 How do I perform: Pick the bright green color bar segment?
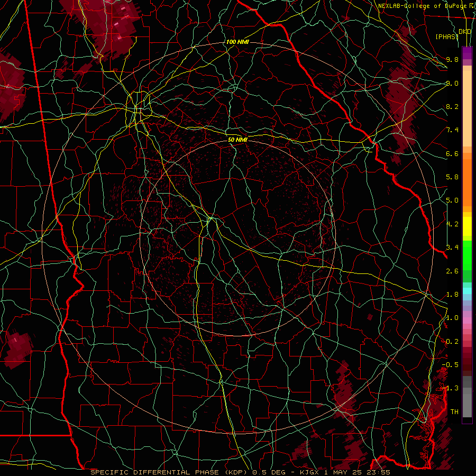click(x=467, y=255)
